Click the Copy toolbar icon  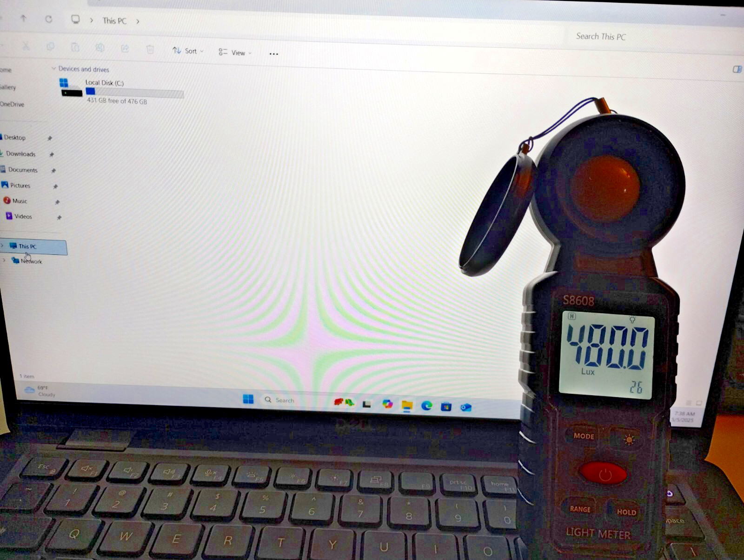point(50,47)
